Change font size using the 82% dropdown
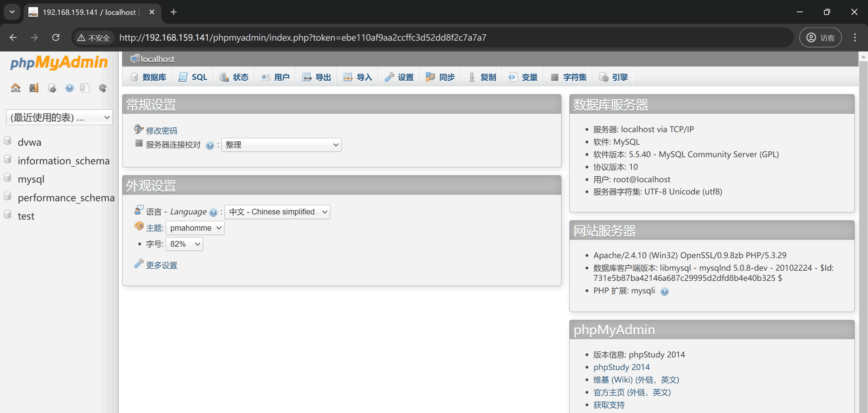The height and width of the screenshot is (413, 868). (184, 244)
